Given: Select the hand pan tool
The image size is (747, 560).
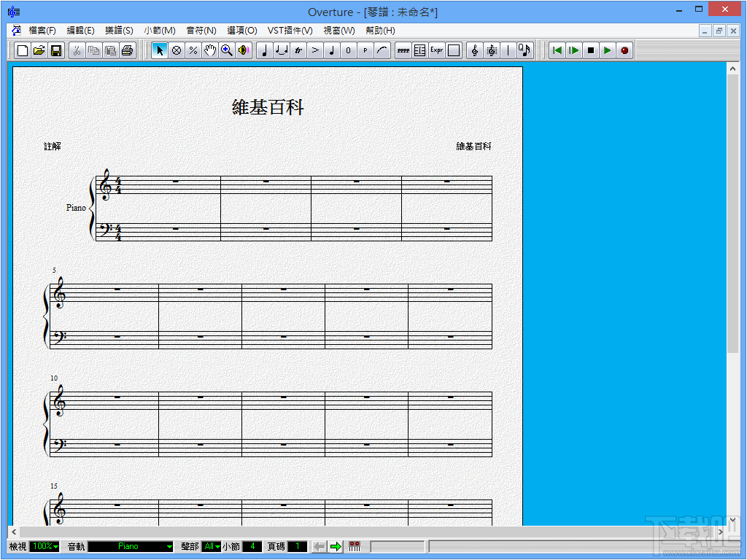Looking at the screenshot, I should tap(209, 50).
